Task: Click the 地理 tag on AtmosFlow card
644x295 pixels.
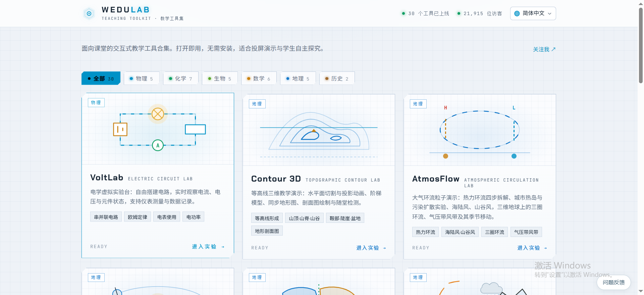Action: [x=418, y=104]
